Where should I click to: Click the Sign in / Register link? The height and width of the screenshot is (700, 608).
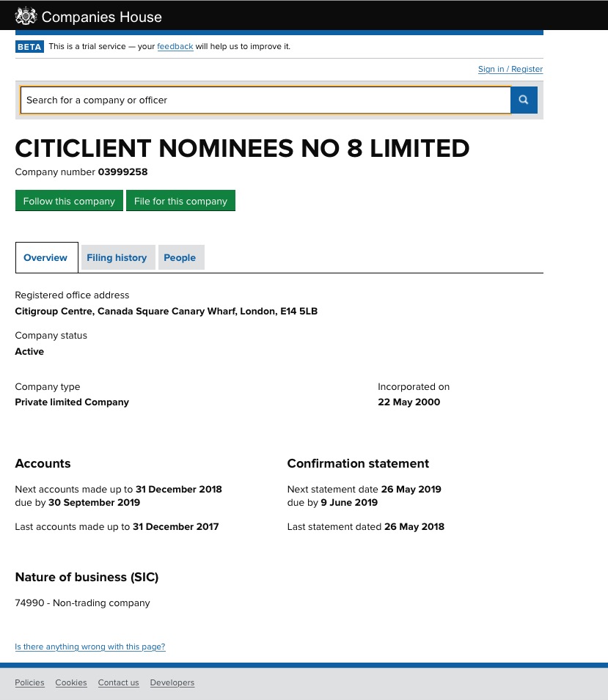pyautogui.click(x=510, y=69)
